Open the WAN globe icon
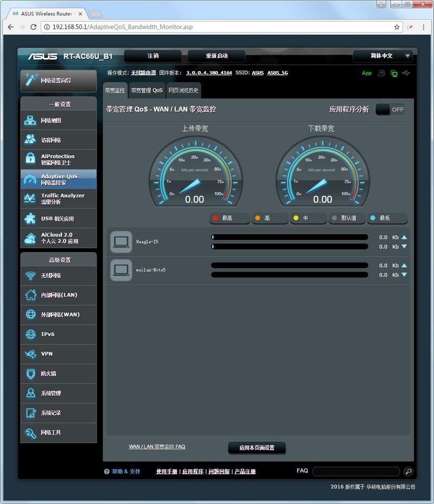The height and width of the screenshot is (504, 434). (x=31, y=314)
